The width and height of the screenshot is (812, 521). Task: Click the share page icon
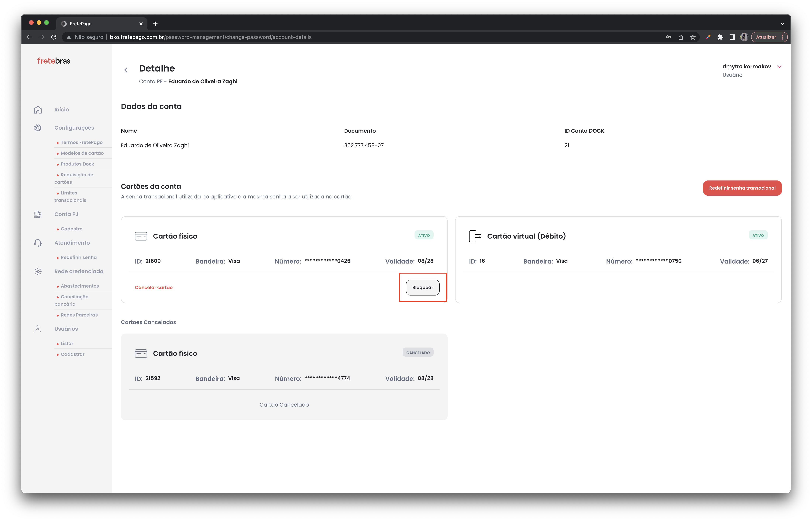[681, 37]
